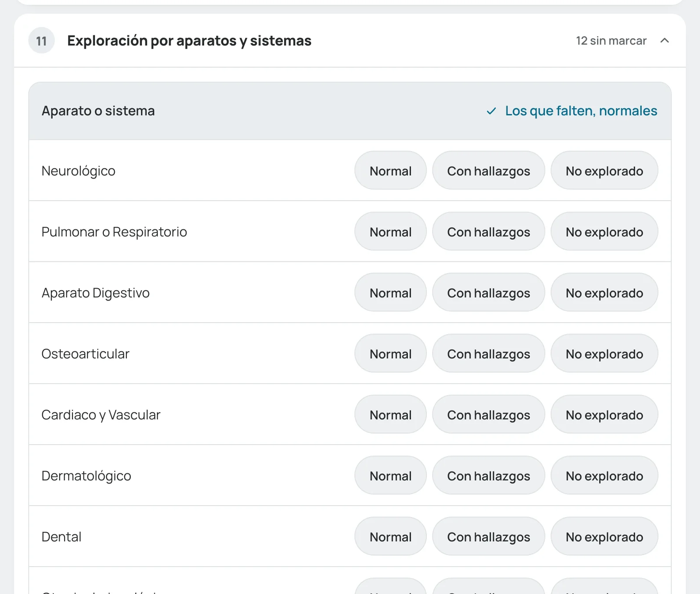Set Neurológico to No explorado

pos(605,171)
